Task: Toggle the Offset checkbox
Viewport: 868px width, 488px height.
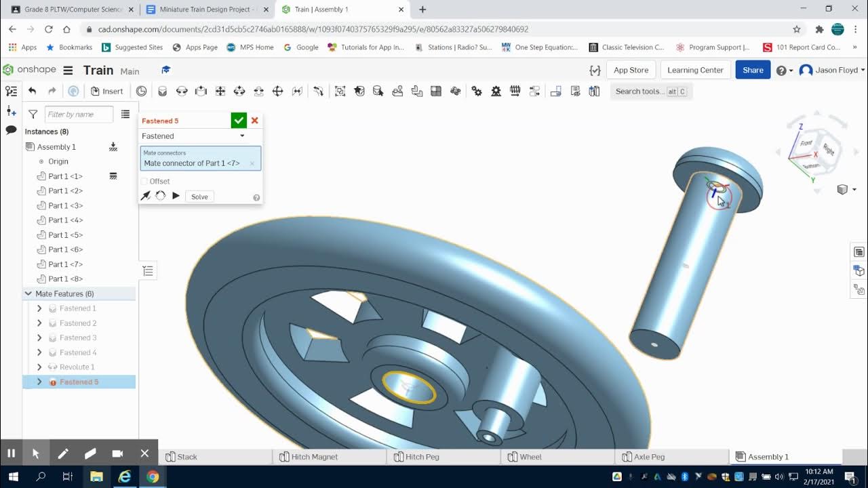Action: click(x=144, y=181)
